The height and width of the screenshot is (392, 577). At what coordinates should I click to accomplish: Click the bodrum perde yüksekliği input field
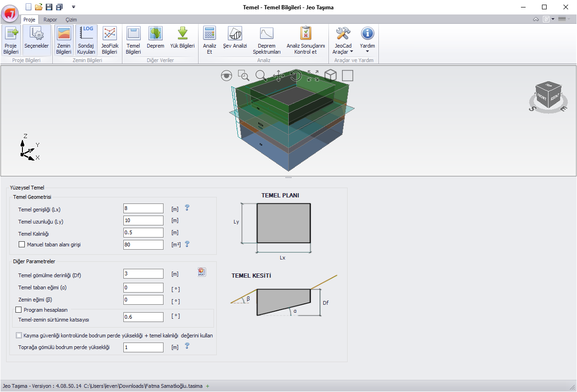click(x=143, y=347)
